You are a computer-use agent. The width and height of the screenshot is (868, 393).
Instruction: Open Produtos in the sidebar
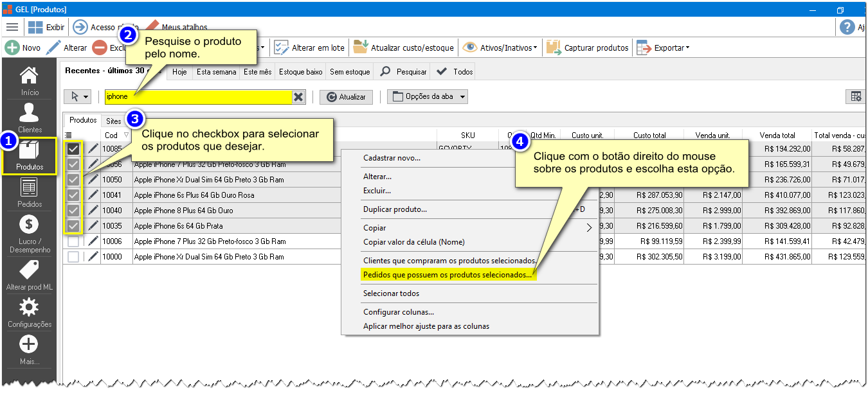pos(30,155)
